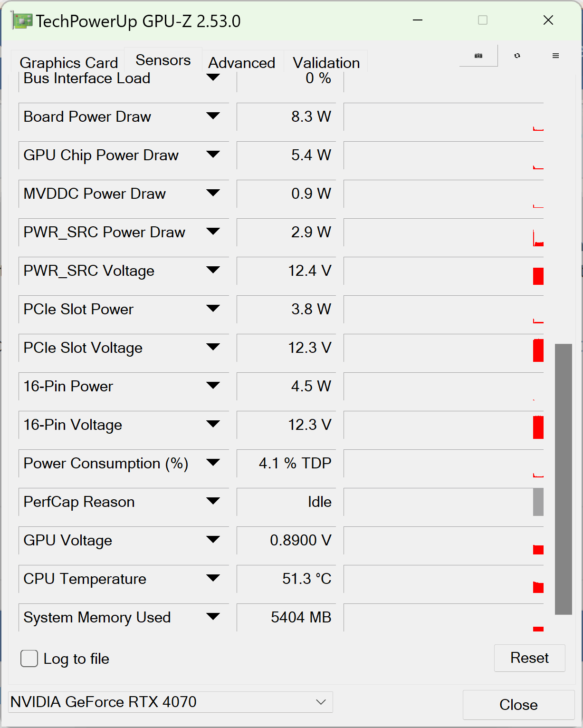Open the Board Power Draw dropdown arrow
583x728 pixels.
[213, 116]
